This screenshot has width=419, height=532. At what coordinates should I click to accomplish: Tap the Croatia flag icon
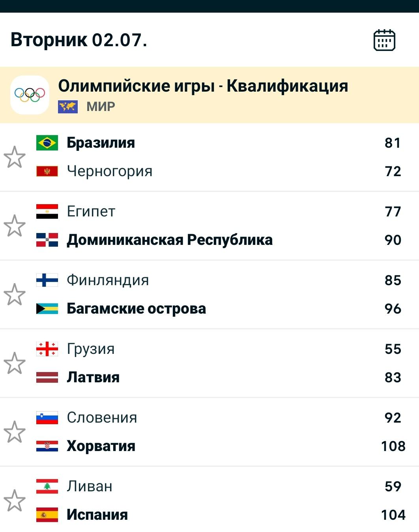pos(47,446)
